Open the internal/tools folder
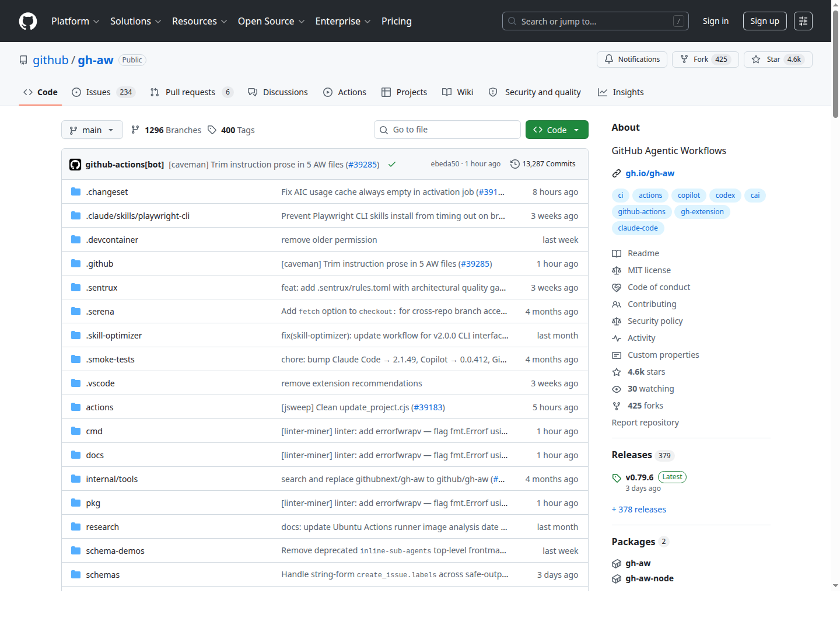 click(112, 479)
